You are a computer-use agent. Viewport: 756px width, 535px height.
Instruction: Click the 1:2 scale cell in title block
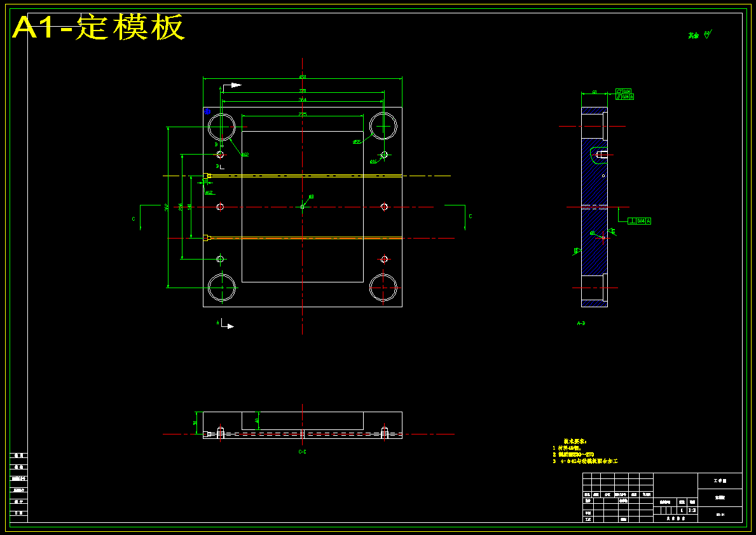click(x=692, y=510)
